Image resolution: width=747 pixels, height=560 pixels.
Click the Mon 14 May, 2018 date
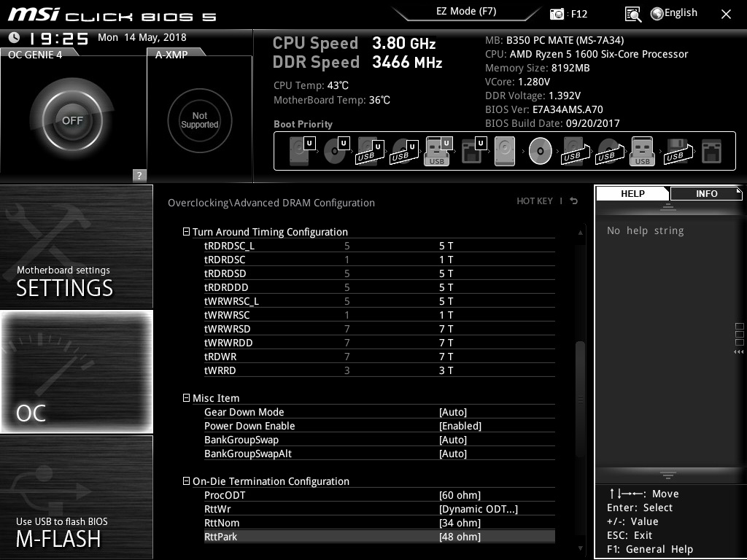pyautogui.click(x=142, y=37)
